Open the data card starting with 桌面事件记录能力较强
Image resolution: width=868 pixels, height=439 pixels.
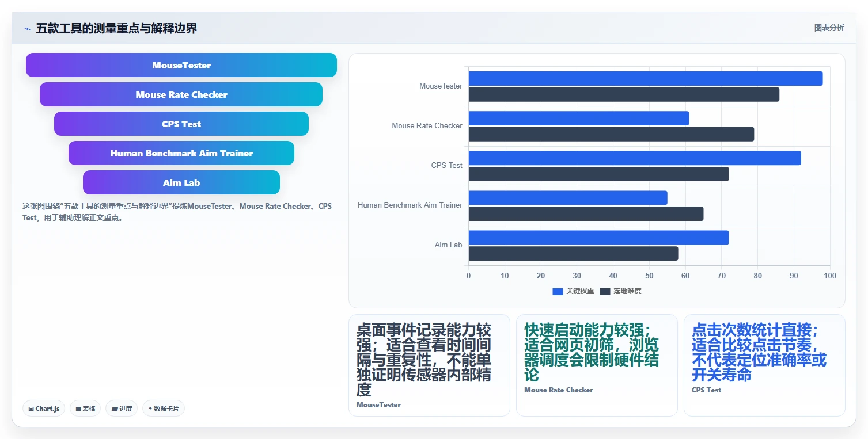[429, 365]
